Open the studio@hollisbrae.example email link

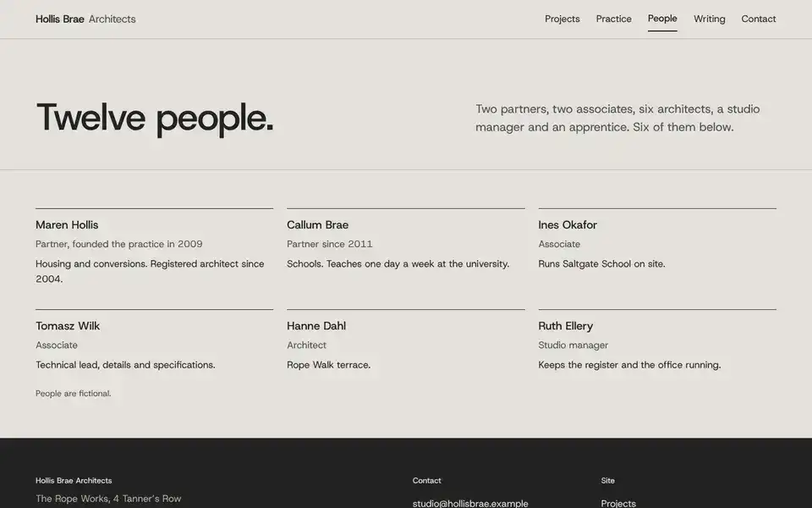(x=470, y=503)
